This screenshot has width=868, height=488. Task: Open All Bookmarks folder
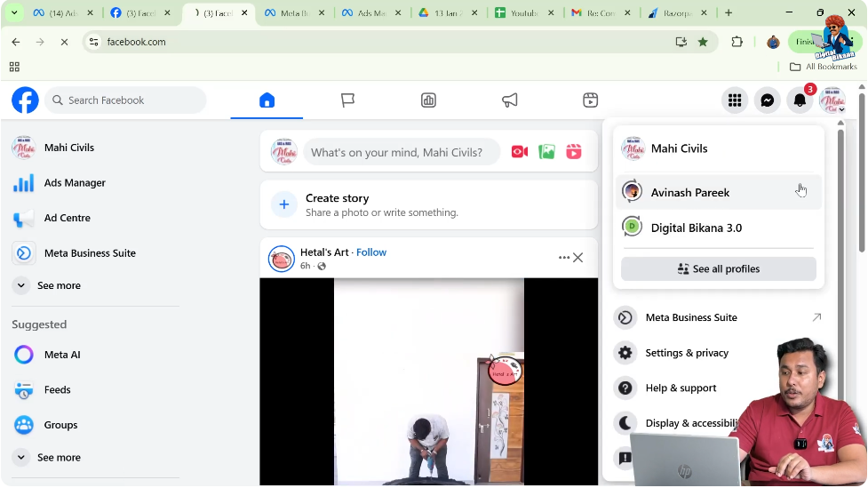[x=824, y=67]
